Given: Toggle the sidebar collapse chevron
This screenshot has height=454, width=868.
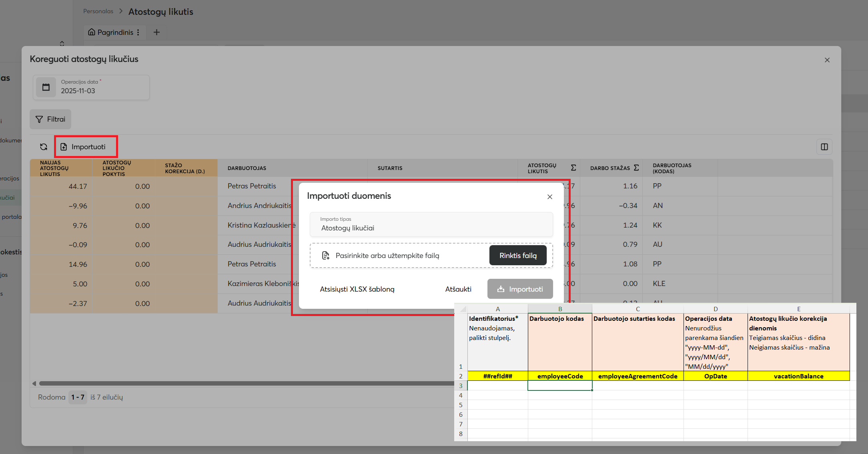Looking at the screenshot, I should tap(62, 43).
